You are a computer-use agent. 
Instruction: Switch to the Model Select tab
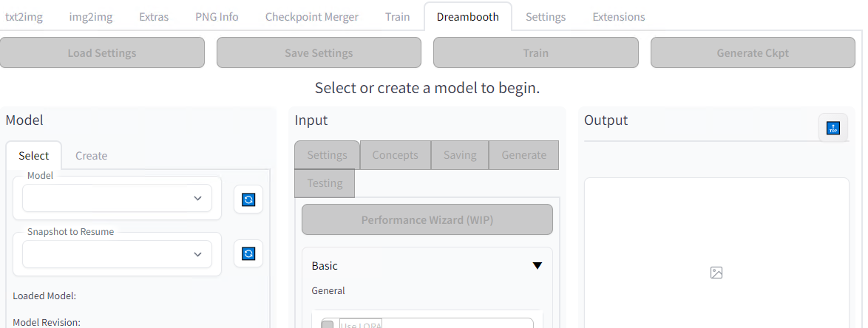click(x=34, y=155)
